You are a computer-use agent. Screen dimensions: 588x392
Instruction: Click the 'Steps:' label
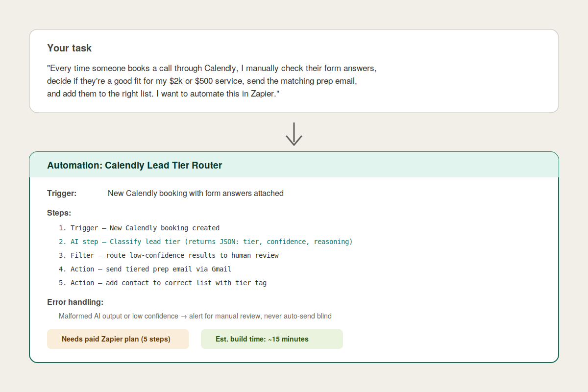(x=59, y=213)
